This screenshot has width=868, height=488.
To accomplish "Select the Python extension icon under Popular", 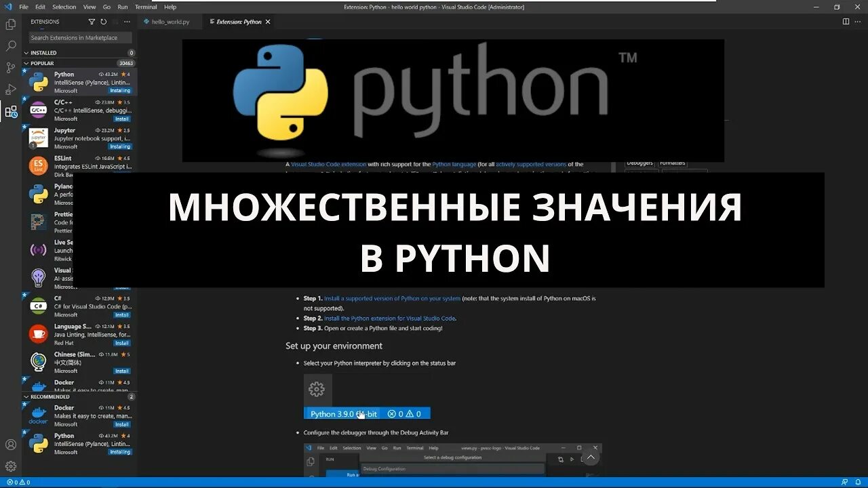I will 39,82.
